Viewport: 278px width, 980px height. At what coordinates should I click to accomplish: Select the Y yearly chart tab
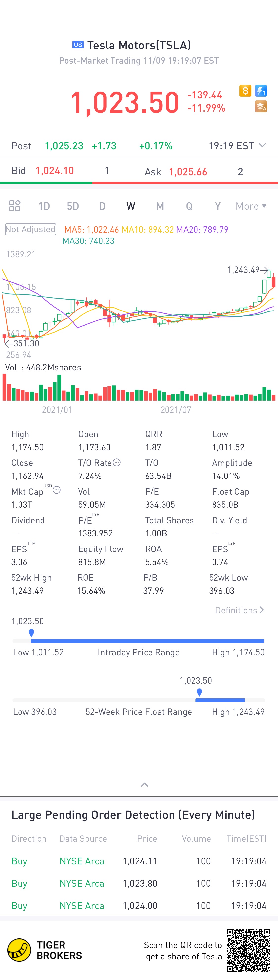tap(218, 206)
